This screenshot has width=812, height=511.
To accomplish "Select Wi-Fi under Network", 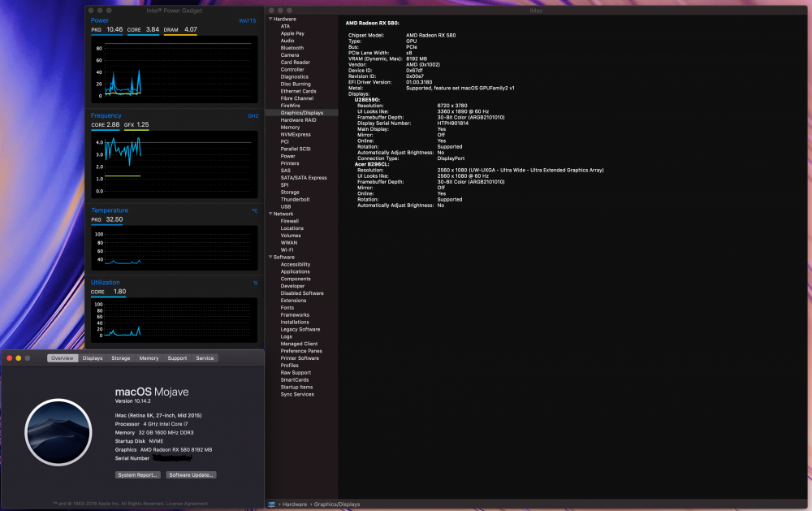I will (x=287, y=249).
